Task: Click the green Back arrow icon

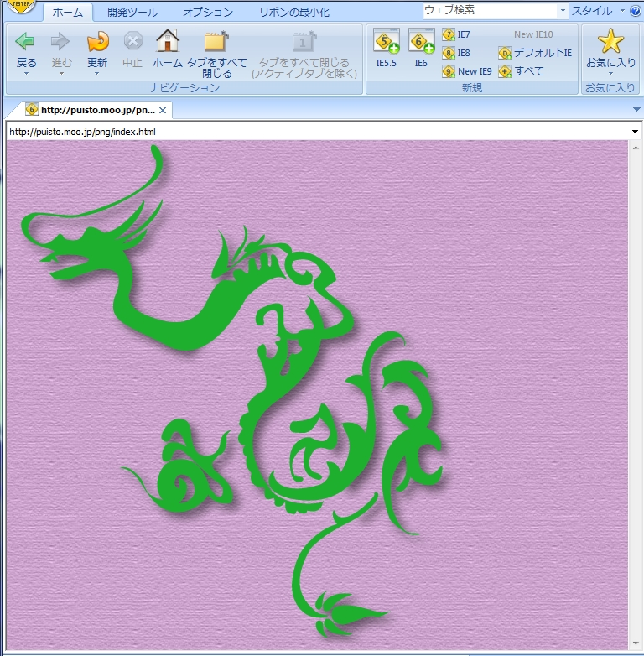Action: [24, 41]
